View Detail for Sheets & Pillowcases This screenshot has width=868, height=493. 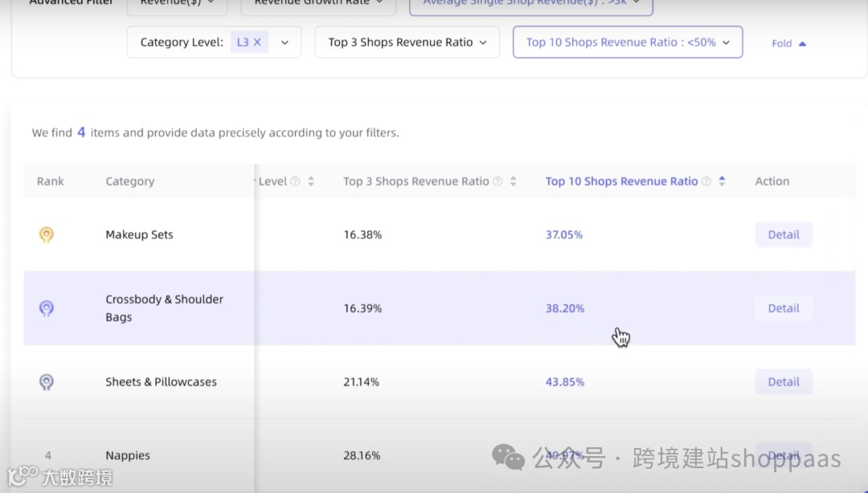pos(784,382)
